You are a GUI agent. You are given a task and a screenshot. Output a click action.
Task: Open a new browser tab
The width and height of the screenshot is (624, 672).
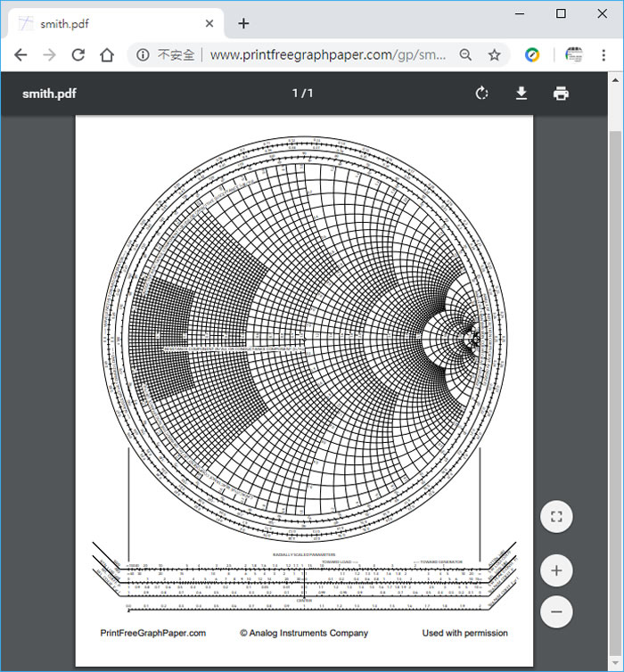(243, 23)
